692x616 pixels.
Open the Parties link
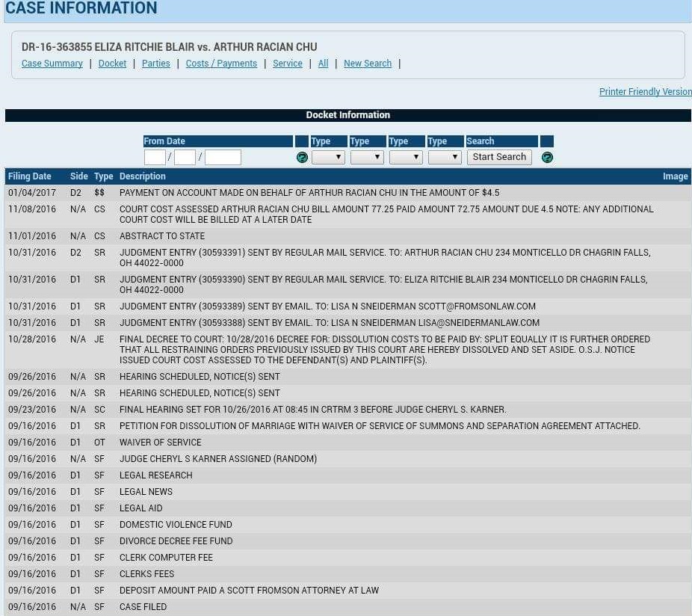pyautogui.click(x=155, y=64)
